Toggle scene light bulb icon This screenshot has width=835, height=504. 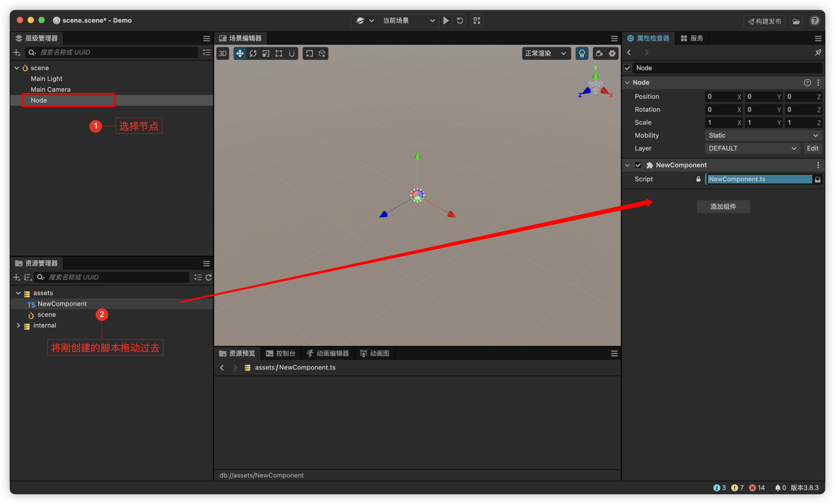pyautogui.click(x=582, y=53)
